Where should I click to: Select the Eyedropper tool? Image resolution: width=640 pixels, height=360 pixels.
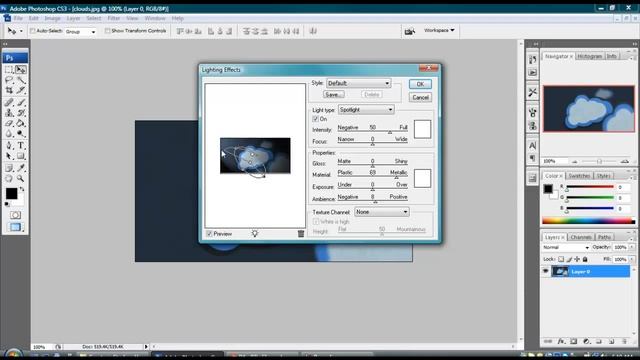[21, 167]
